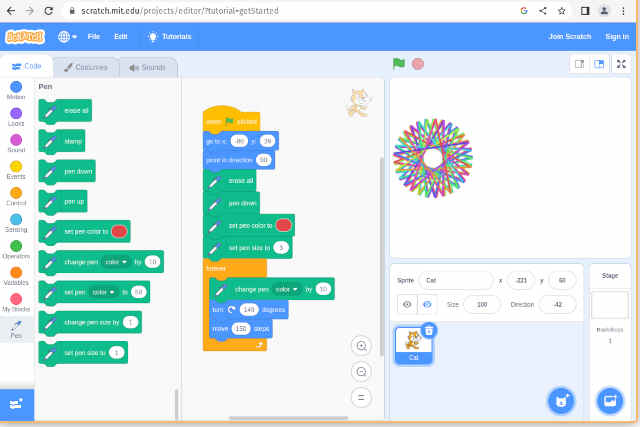Switch to small stage layout
Screen dimensions: 640x427
(579, 64)
